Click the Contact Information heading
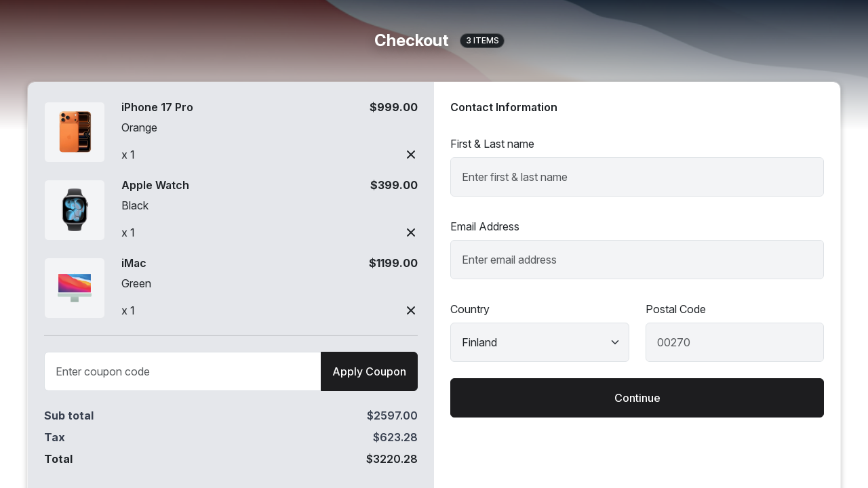This screenshot has height=488, width=868. coord(504,107)
